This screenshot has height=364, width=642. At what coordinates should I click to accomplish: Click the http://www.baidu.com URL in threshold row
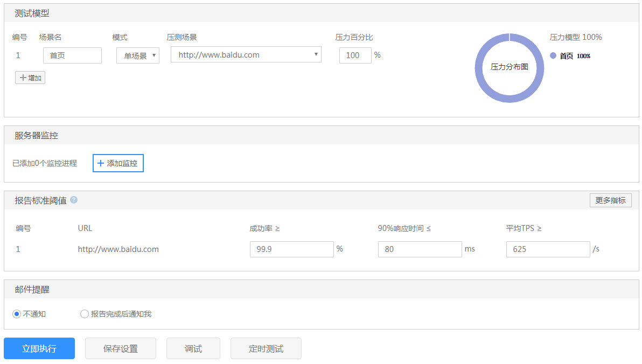click(118, 249)
